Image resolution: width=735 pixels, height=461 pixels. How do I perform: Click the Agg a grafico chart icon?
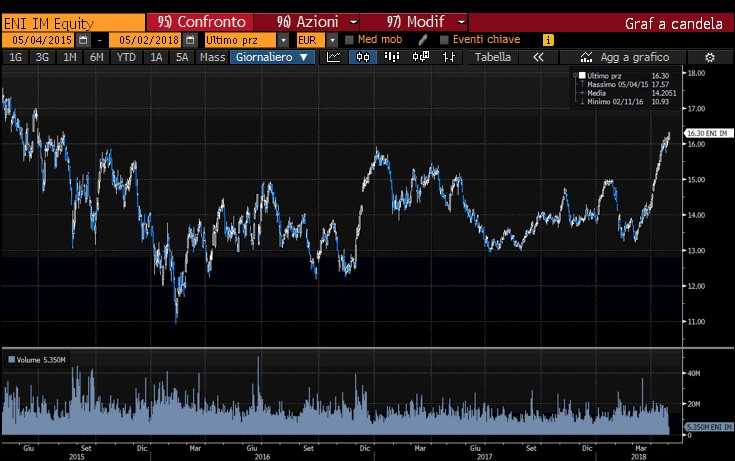[586, 57]
